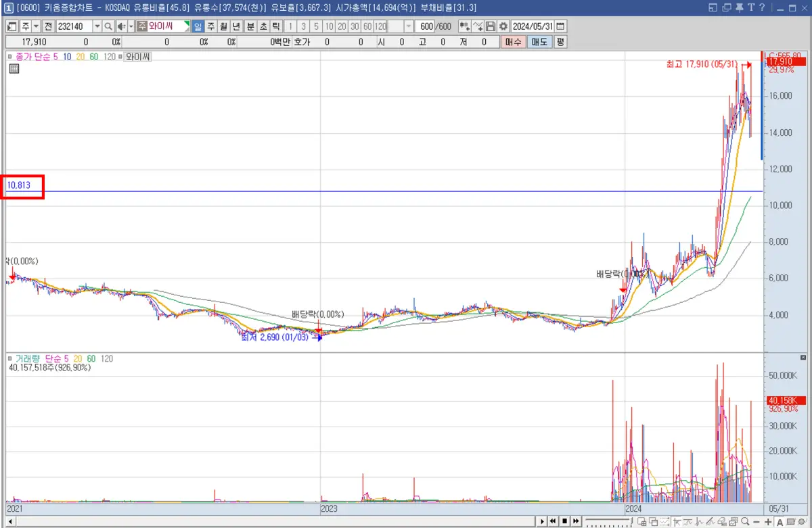Viewport: 812px width, 528px height.
Task: Click the stock search magnifier icon
Action: tap(108, 26)
